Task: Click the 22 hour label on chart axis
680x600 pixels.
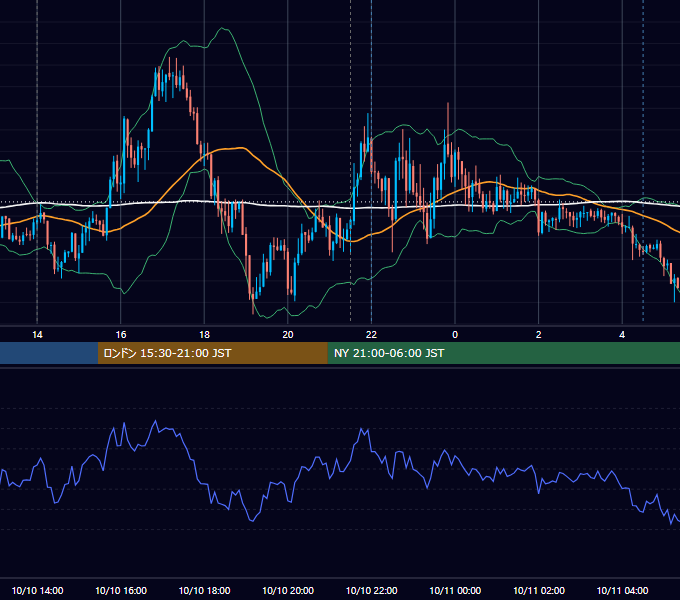Action: pyautogui.click(x=371, y=335)
